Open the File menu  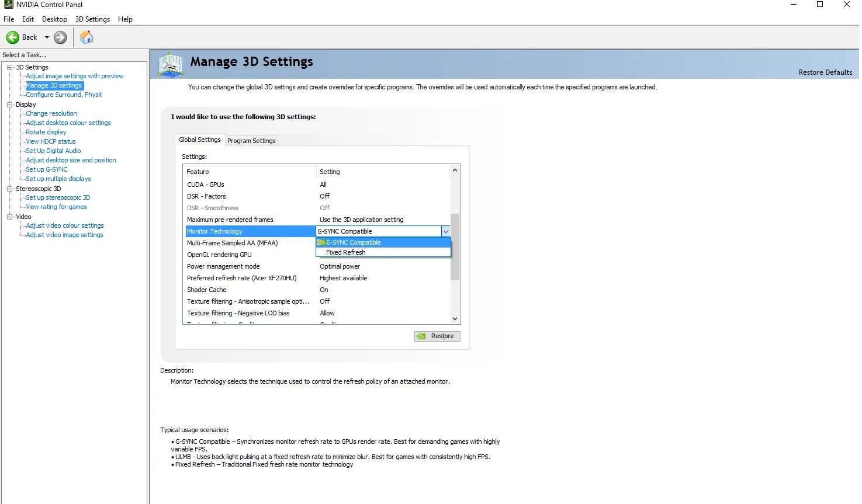[9, 19]
